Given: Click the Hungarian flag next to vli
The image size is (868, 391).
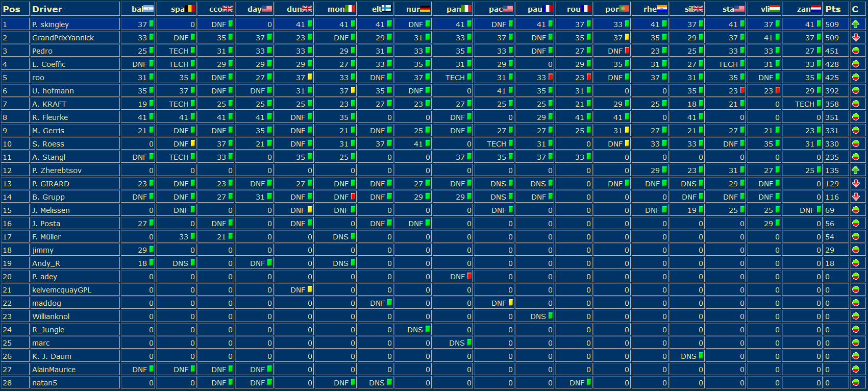Looking at the screenshot, I should [x=774, y=9].
